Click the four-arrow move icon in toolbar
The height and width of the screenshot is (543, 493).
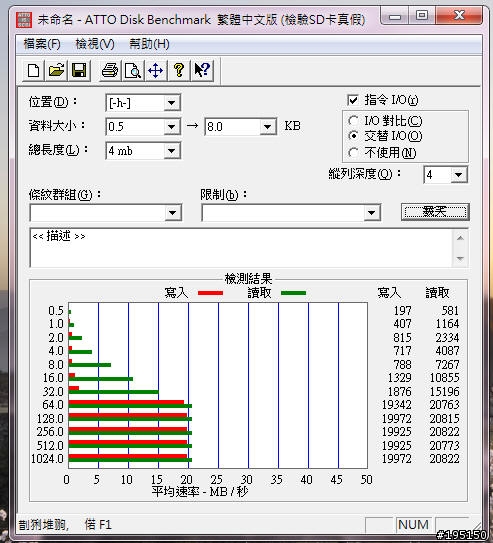(156, 71)
